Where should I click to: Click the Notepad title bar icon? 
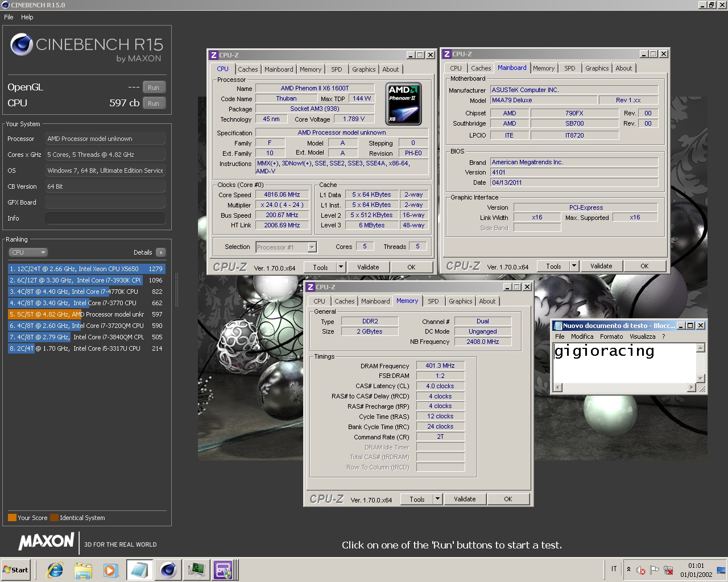(557, 326)
